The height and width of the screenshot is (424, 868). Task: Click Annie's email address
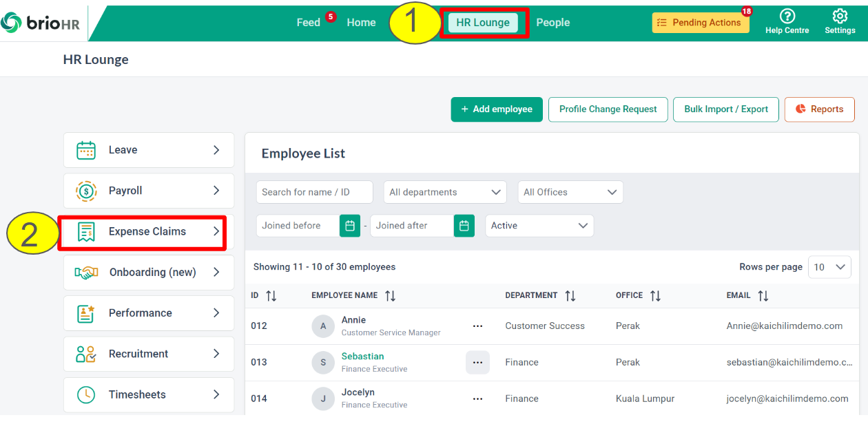[785, 326]
